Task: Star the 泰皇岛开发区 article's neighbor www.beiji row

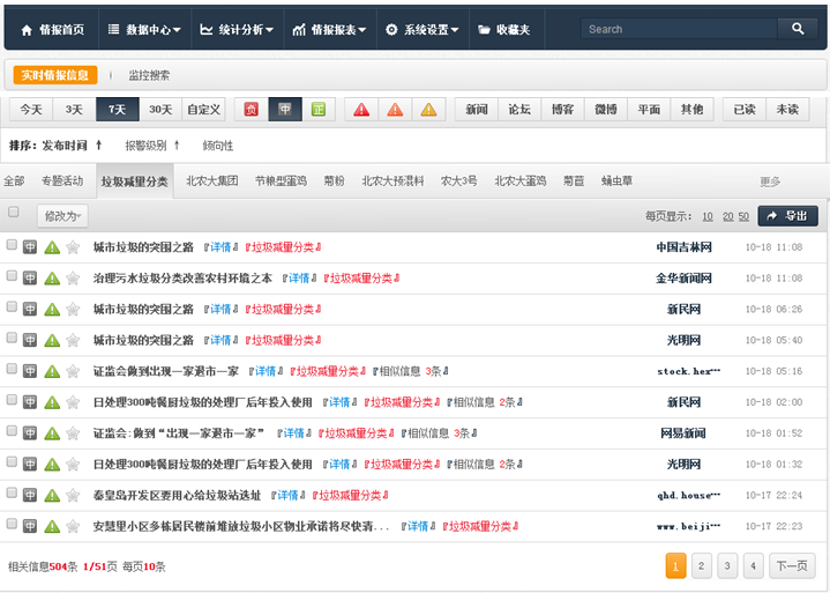Action: pyautogui.click(x=73, y=526)
